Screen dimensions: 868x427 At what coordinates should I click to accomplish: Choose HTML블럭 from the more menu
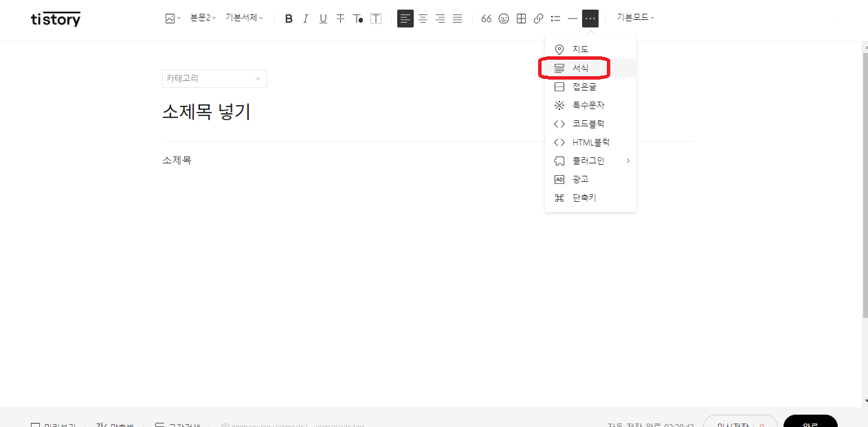[590, 142]
